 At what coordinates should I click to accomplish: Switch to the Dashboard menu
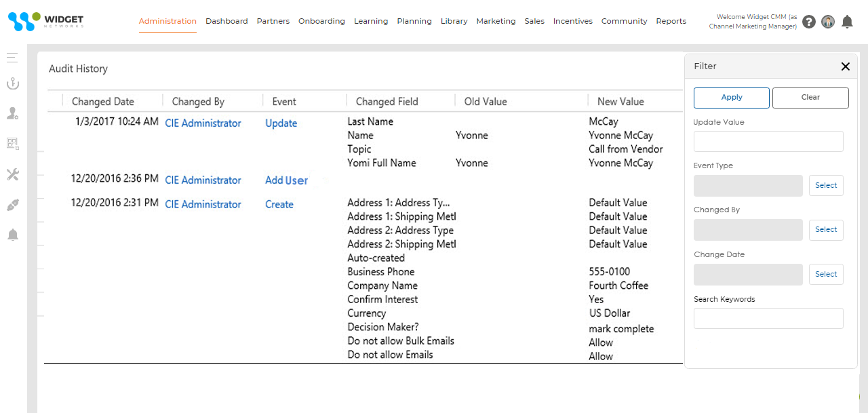[x=226, y=21]
